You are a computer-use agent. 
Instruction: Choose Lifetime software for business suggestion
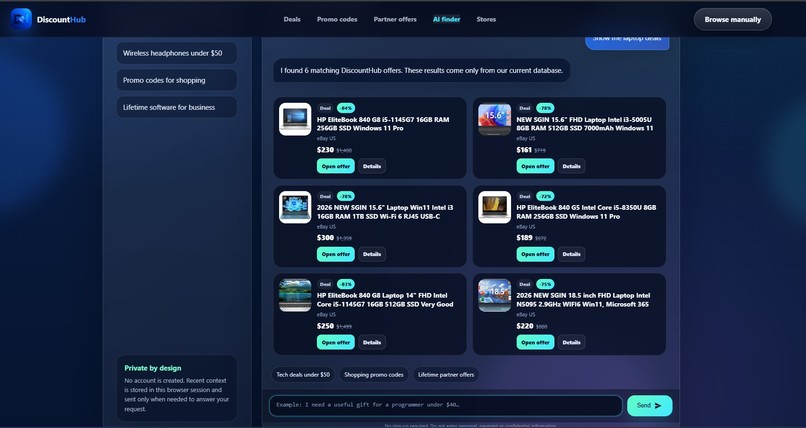pos(177,107)
